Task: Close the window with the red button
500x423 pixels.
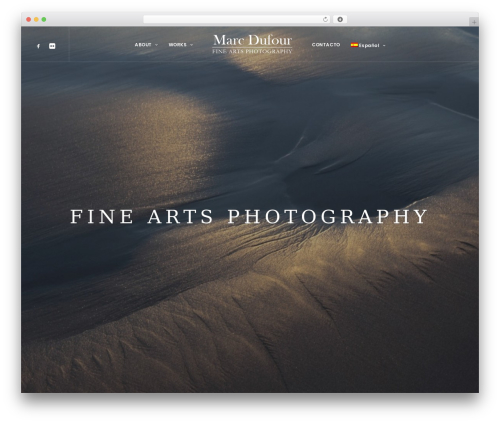Action: (29, 20)
